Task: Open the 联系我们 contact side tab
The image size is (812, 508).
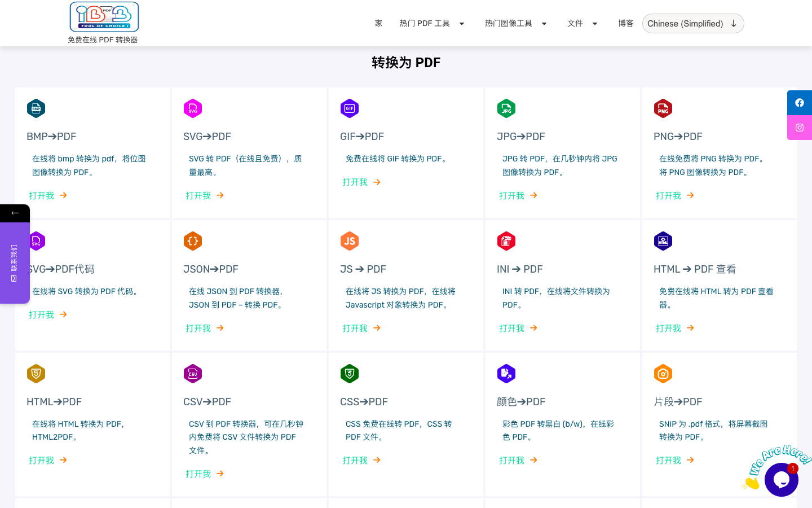Action: pyautogui.click(x=14, y=263)
